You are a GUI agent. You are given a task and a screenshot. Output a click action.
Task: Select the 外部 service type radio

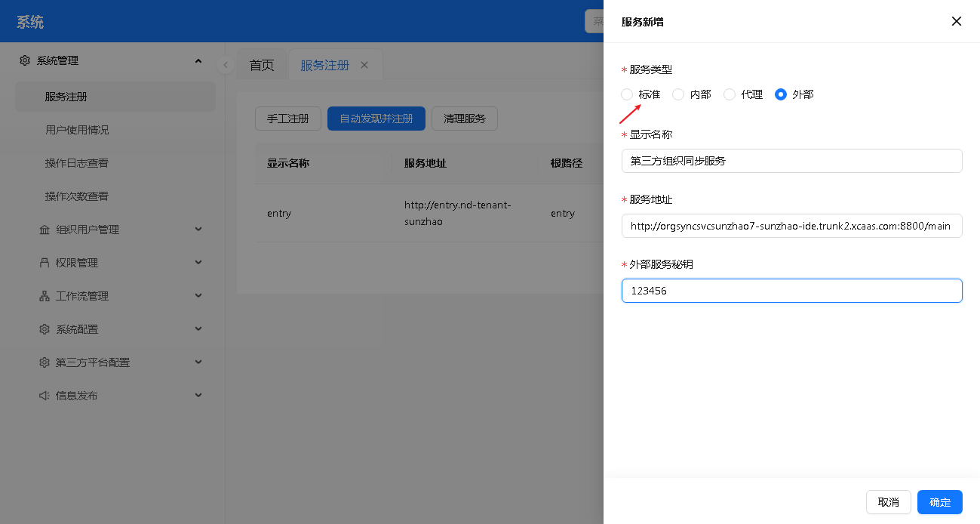(x=781, y=94)
